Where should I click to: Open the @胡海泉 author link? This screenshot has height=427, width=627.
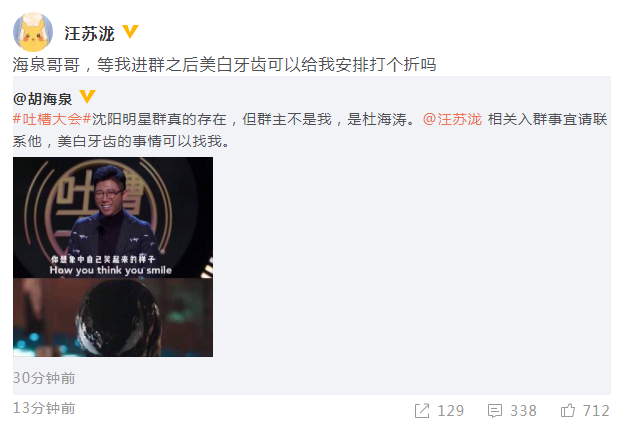click(x=42, y=99)
